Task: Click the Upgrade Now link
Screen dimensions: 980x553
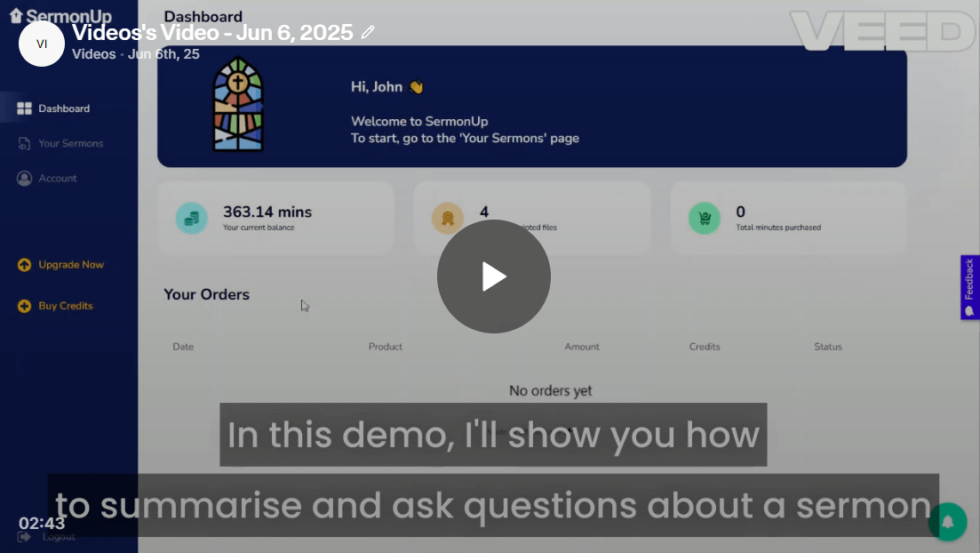Action: (x=71, y=265)
